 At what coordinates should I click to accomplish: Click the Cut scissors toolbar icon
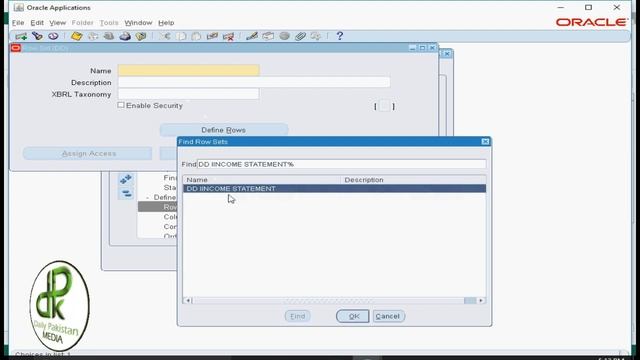point(166,36)
